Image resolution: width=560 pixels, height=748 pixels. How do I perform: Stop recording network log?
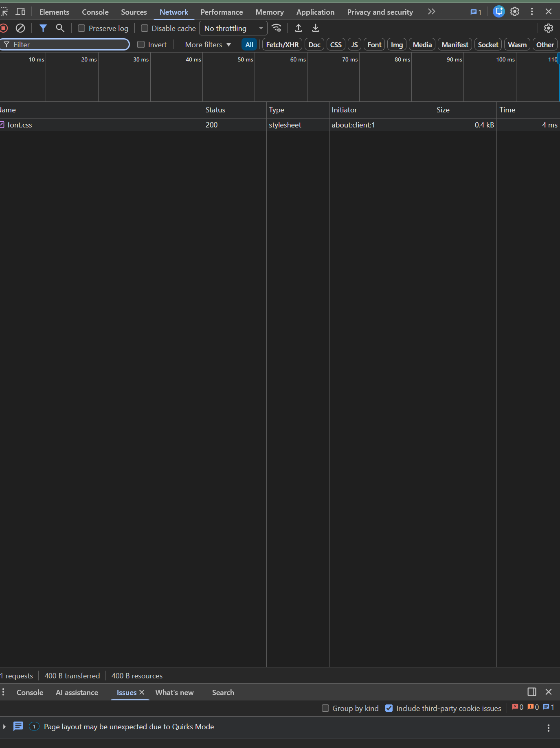[4, 28]
